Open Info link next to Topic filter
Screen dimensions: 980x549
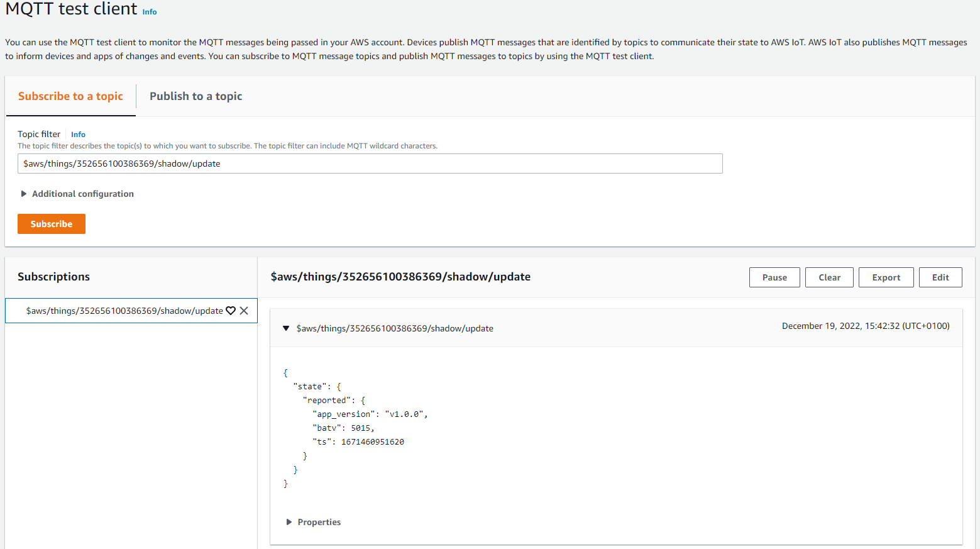(x=78, y=135)
